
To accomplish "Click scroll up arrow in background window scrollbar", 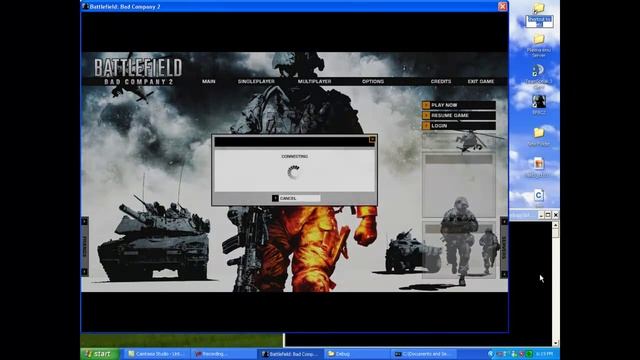I will (555, 225).
